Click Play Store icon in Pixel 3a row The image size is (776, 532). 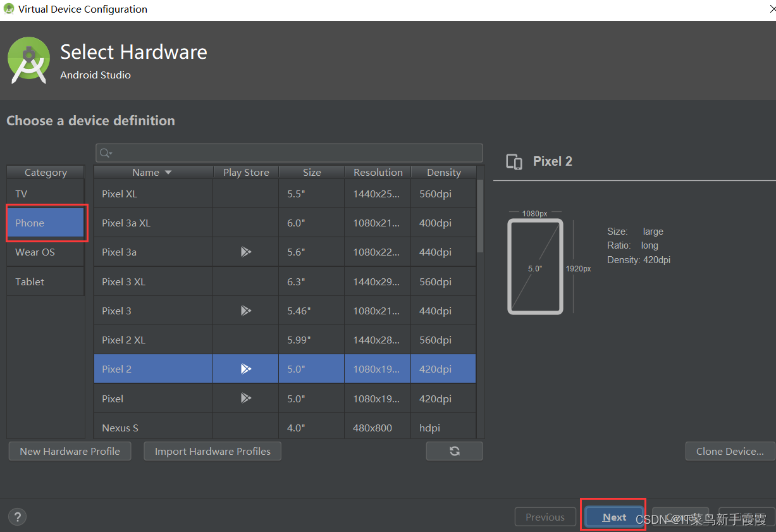[246, 252]
